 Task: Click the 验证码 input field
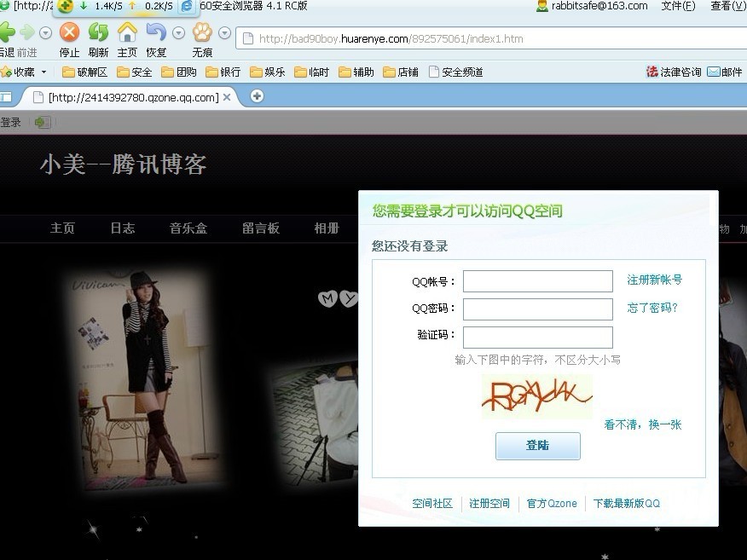tap(538, 338)
